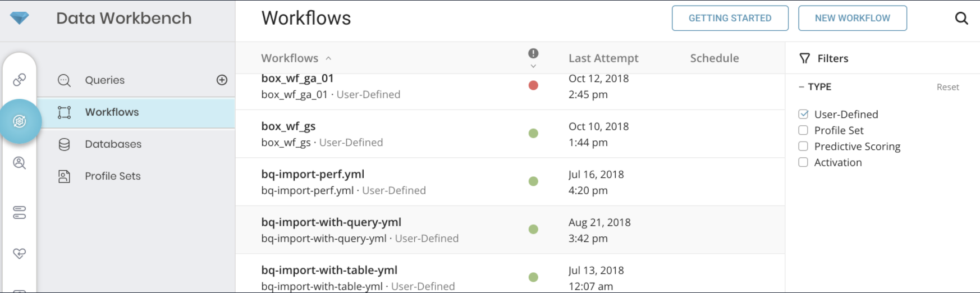
Task: Click the magnifier search icon at top right
Action: [x=961, y=19]
